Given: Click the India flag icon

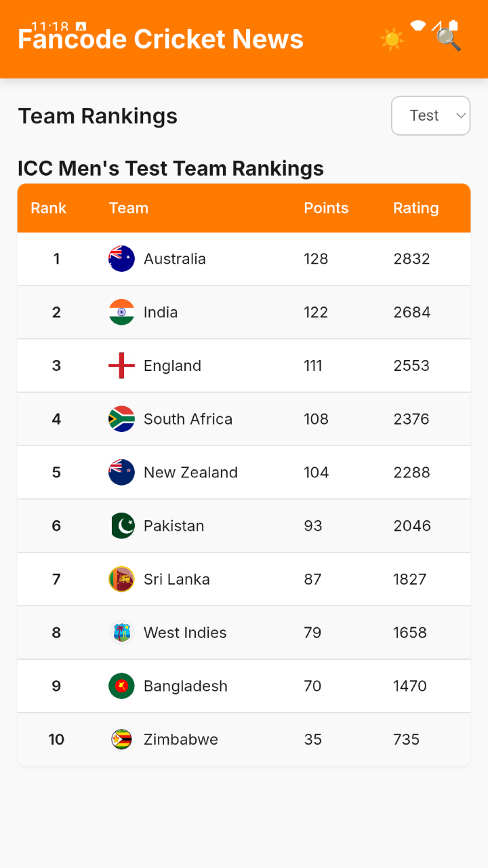Looking at the screenshot, I should [x=122, y=313].
